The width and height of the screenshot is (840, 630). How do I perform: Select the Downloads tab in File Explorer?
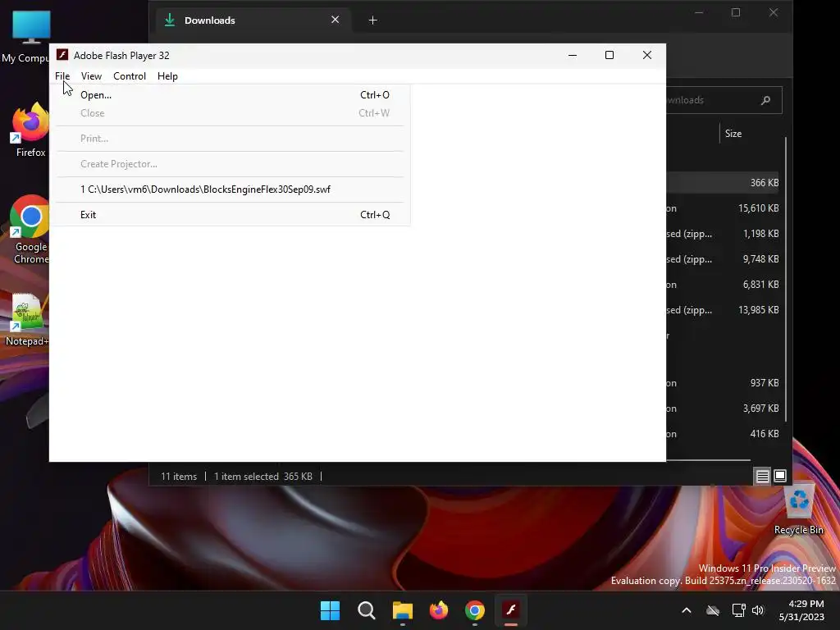click(253, 21)
